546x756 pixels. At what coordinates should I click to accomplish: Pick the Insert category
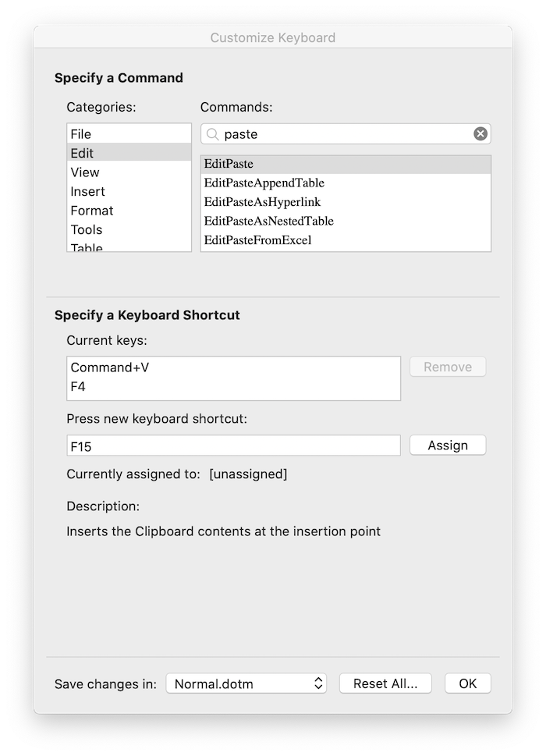(x=129, y=191)
